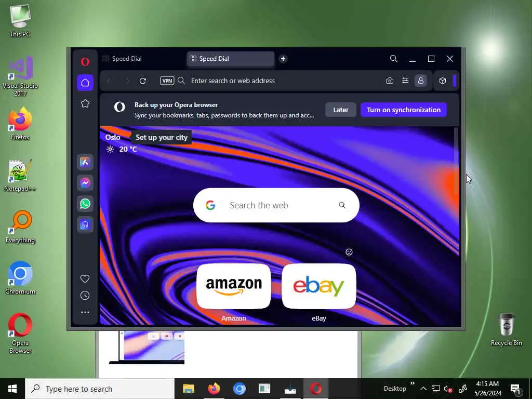The image size is (532, 399).
Task: Open This PC desktop icon
Action: pyautogui.click(x=20, y=21)
